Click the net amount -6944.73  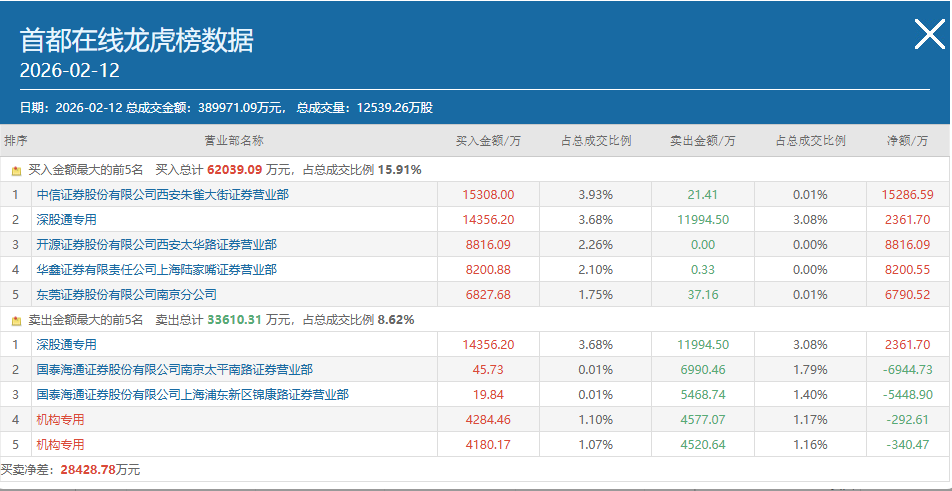pyautogui.click(x=908, y=370)
